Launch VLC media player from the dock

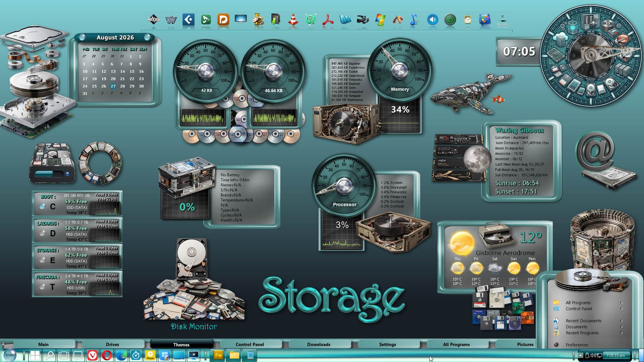293,19
